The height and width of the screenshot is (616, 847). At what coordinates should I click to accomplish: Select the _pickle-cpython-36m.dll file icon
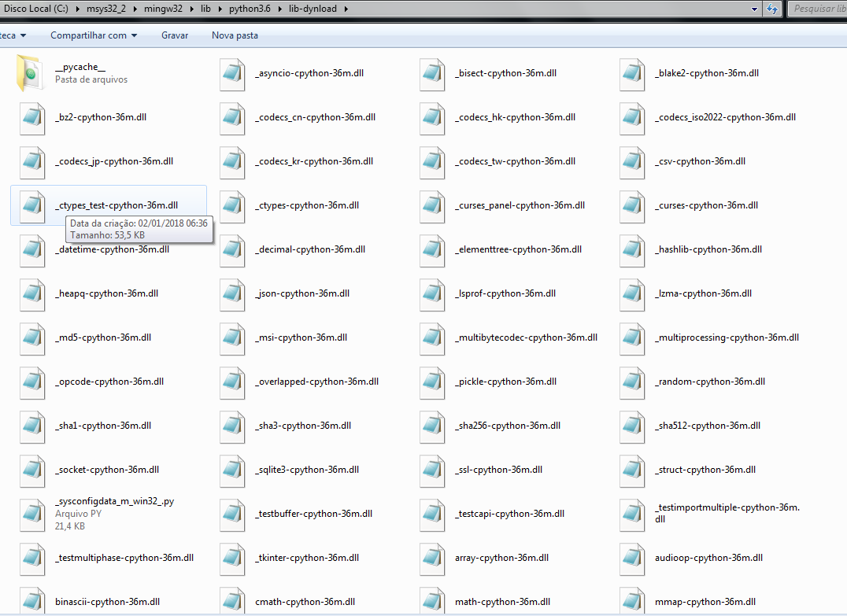click(432, 383)
